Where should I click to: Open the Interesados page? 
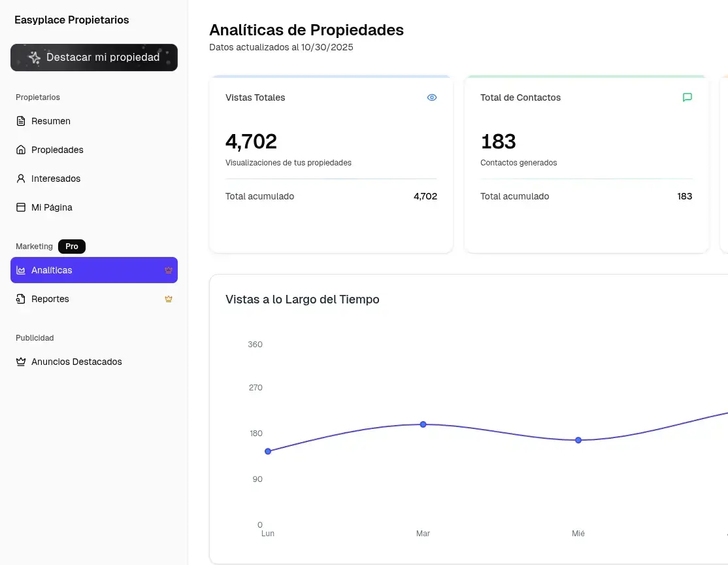click(x=56, y=179)
